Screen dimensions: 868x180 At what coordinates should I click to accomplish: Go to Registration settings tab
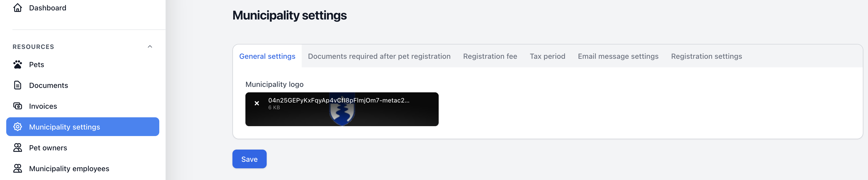tap(706, 56)
